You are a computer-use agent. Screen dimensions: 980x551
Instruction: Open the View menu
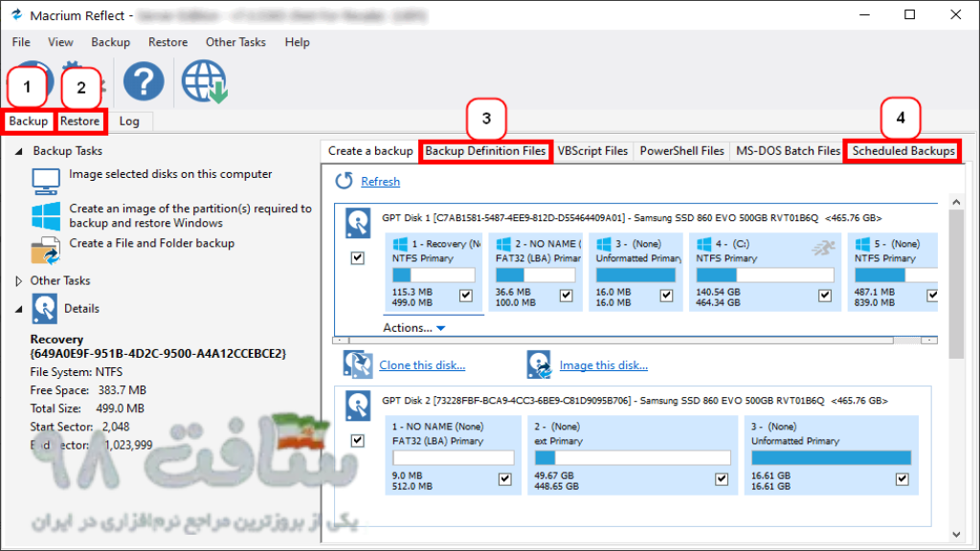60,42
